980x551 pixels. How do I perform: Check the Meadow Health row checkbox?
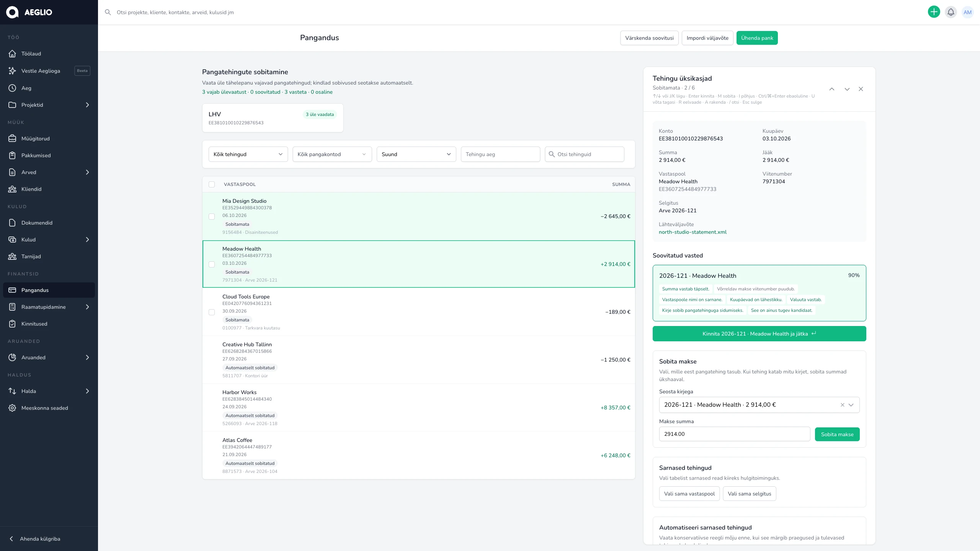212,264
